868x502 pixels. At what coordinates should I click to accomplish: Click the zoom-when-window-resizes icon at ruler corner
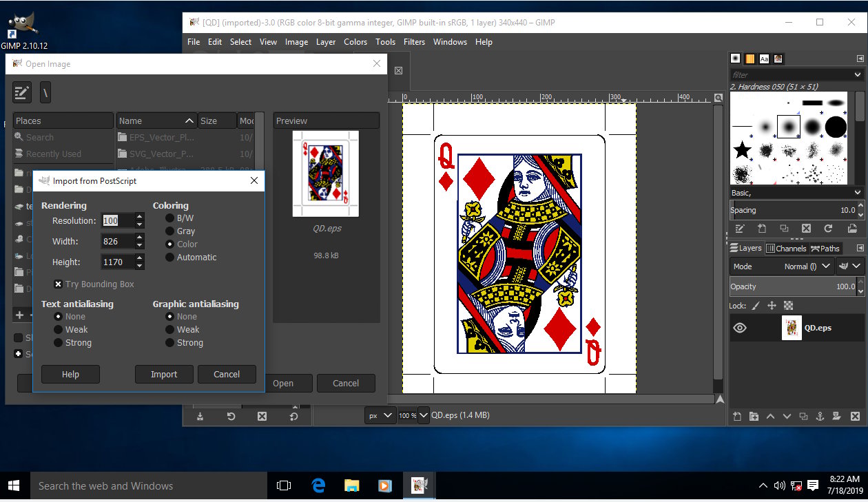tap(719, 97)
